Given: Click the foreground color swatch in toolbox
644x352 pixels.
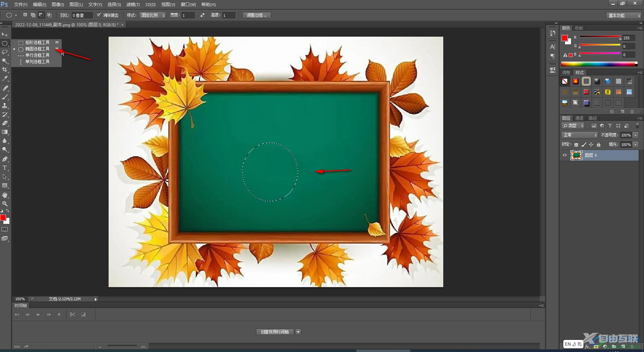Looking at the screenshot, I should tap(3, 218).
